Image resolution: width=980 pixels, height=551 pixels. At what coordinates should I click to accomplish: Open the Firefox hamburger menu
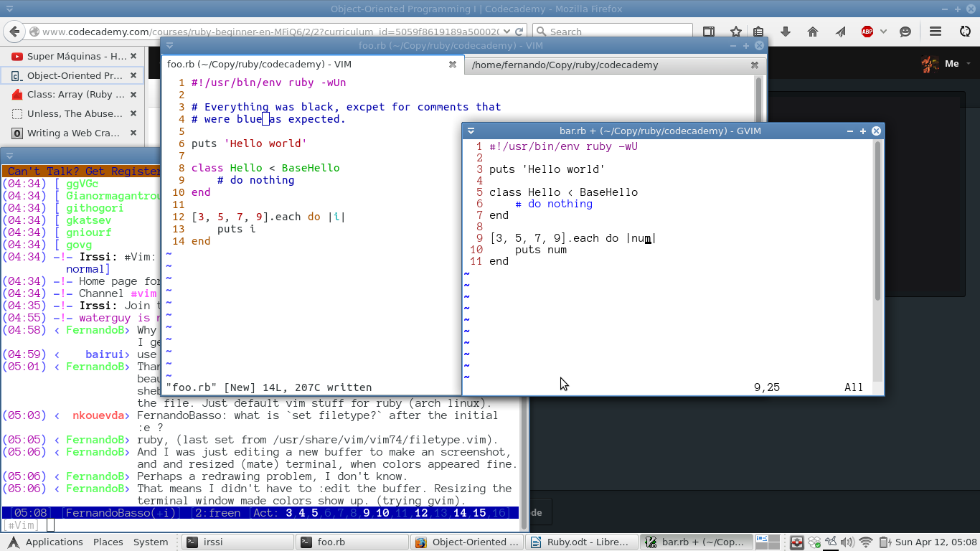pyautogui.click(x=936, y=32)
